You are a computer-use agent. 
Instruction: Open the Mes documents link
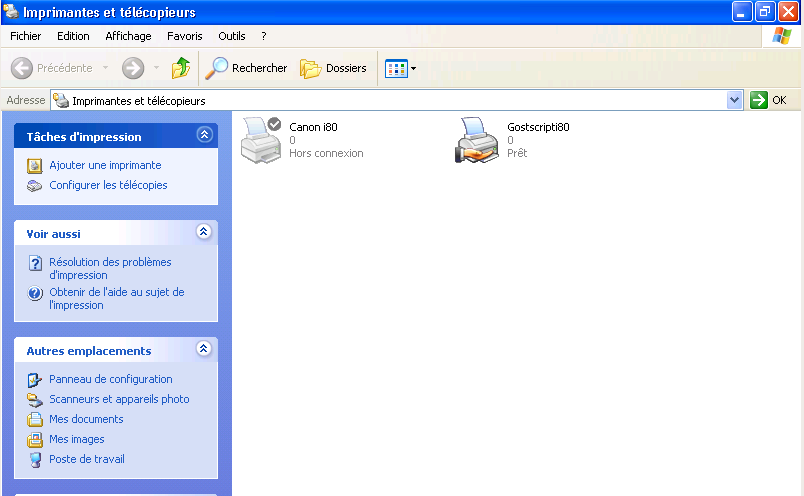[x=86, y=419]
